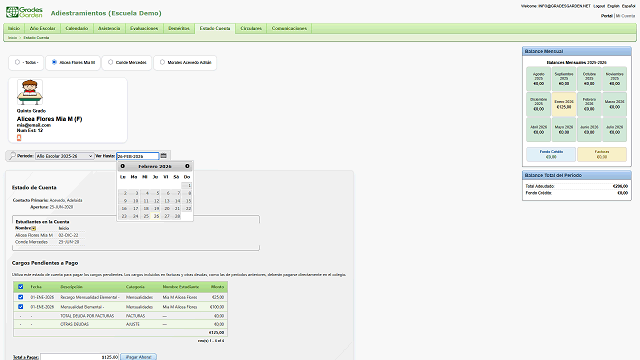Click the sort icon beside Nombre column
The width and height of the screenshot is (640, 360).
coord(34,228)
